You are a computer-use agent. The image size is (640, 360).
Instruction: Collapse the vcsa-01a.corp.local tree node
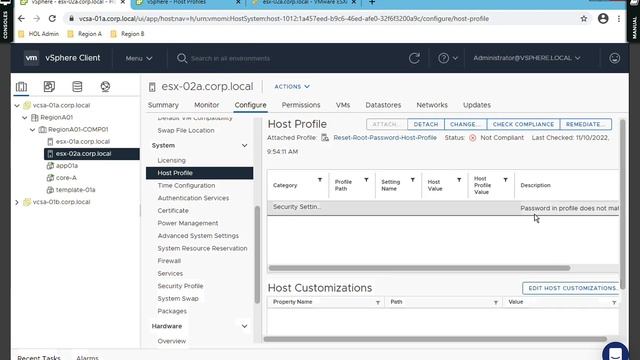click(x=17, y=105)
